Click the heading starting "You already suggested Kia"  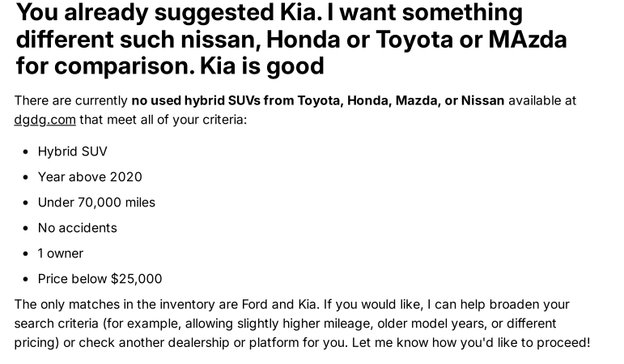click(269, 13)
